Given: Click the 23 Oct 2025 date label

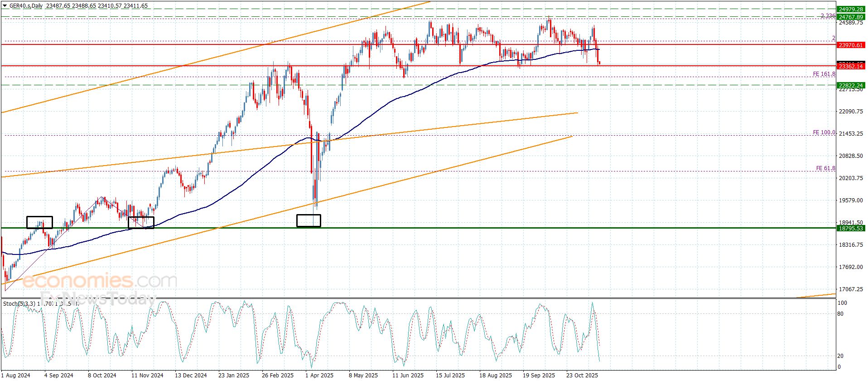Looking at the screenshot, I should point(582,375).
